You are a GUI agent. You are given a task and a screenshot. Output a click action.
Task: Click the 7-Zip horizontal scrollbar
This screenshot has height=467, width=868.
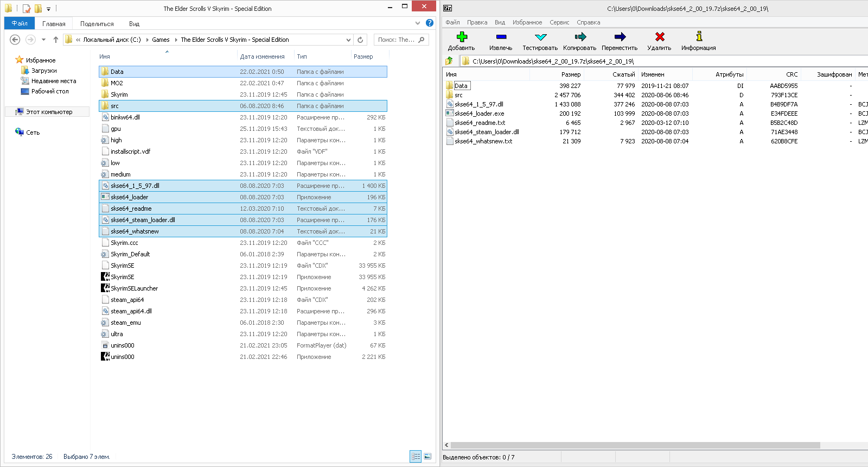[x=635, y=445]
